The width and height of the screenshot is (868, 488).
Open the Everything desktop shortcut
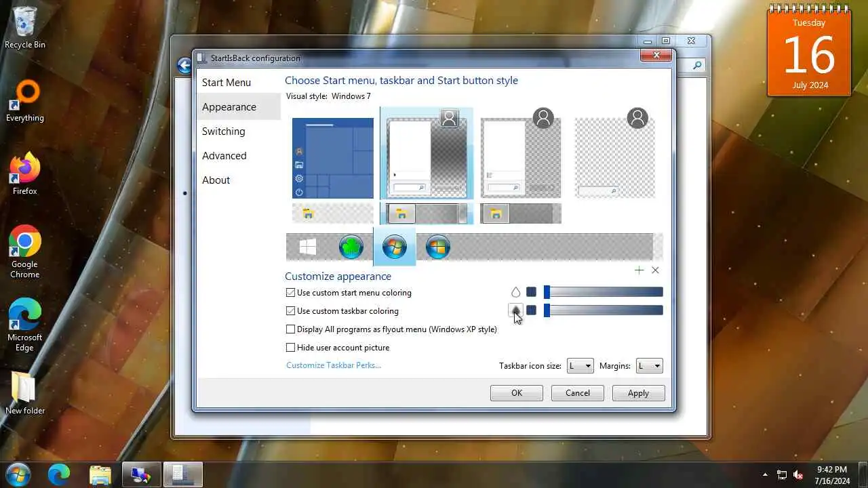click(25, 102)
